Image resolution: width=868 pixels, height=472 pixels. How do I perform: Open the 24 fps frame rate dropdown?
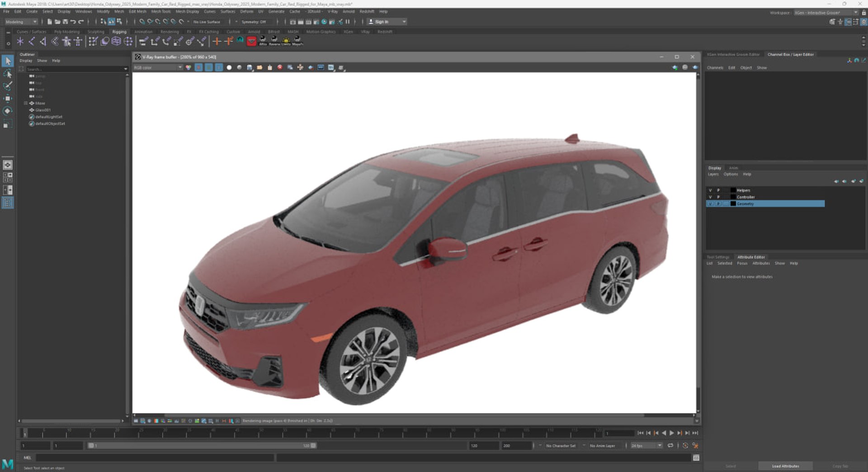646,446
